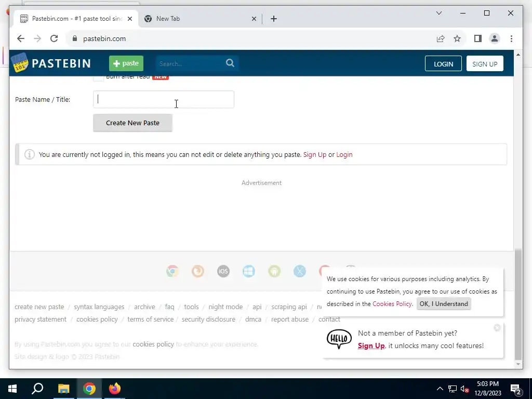Image resolution: width=532 pixels, height=399 pixels.
Task: Open File Explorer from taskbar
Action: point(63,389)
